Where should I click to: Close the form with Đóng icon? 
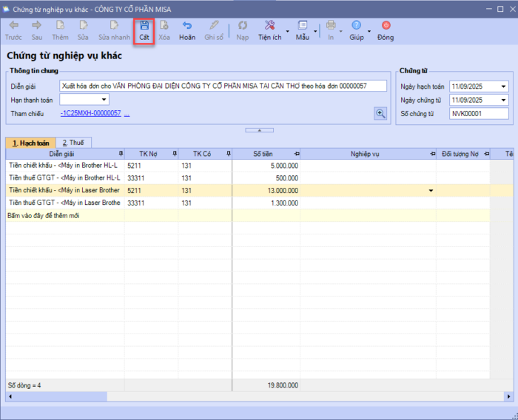[x=386, y=26]
